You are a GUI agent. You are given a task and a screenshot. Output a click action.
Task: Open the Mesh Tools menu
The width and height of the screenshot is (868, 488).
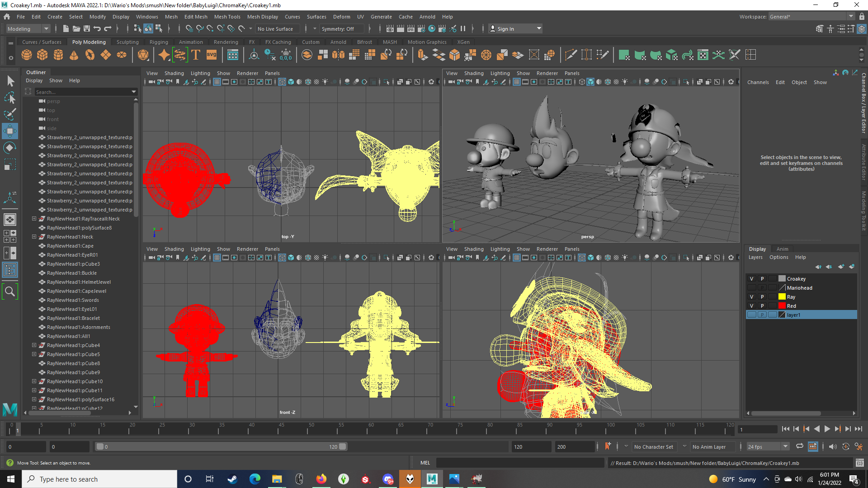[227, 17]
